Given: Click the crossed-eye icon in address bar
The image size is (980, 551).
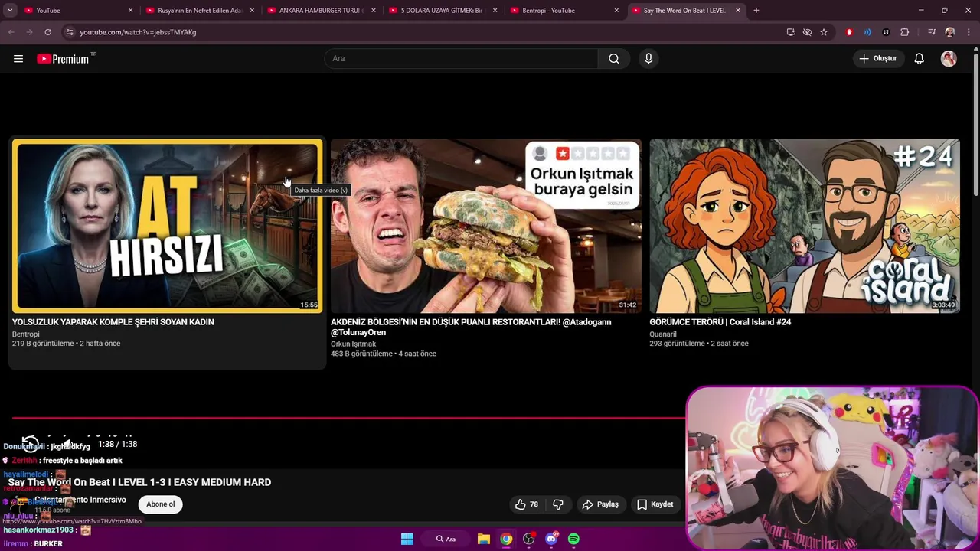Looking at the screenshot, I should point(807,32).
